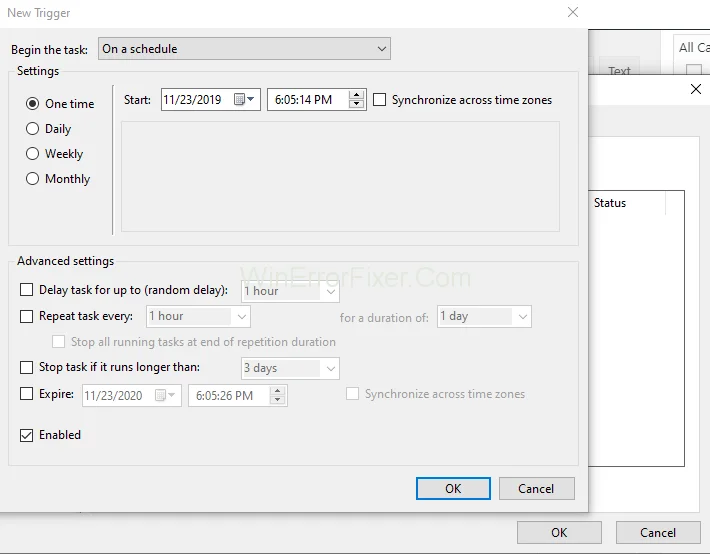Click Cancel in the New Trigger dialog

pos(536,488)
